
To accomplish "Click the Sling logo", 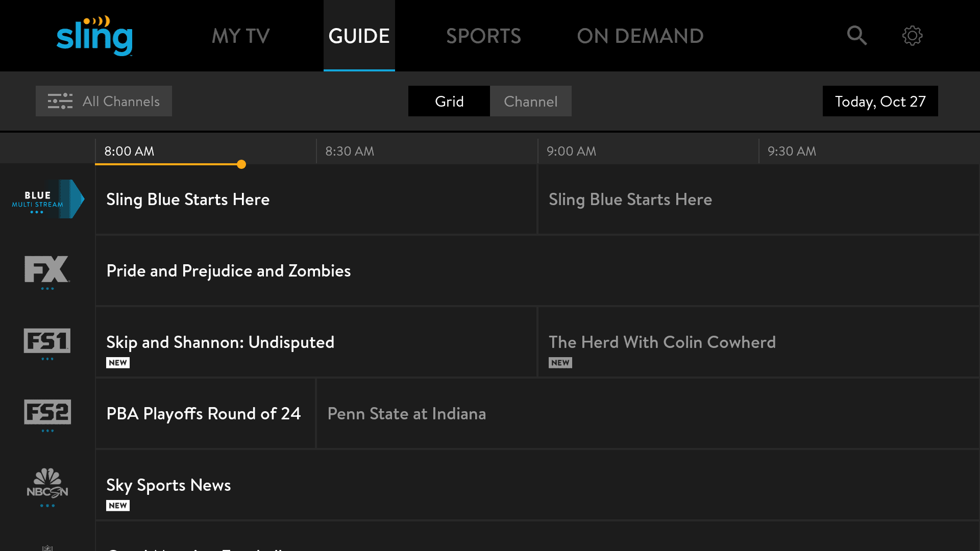I will point(94,36).
